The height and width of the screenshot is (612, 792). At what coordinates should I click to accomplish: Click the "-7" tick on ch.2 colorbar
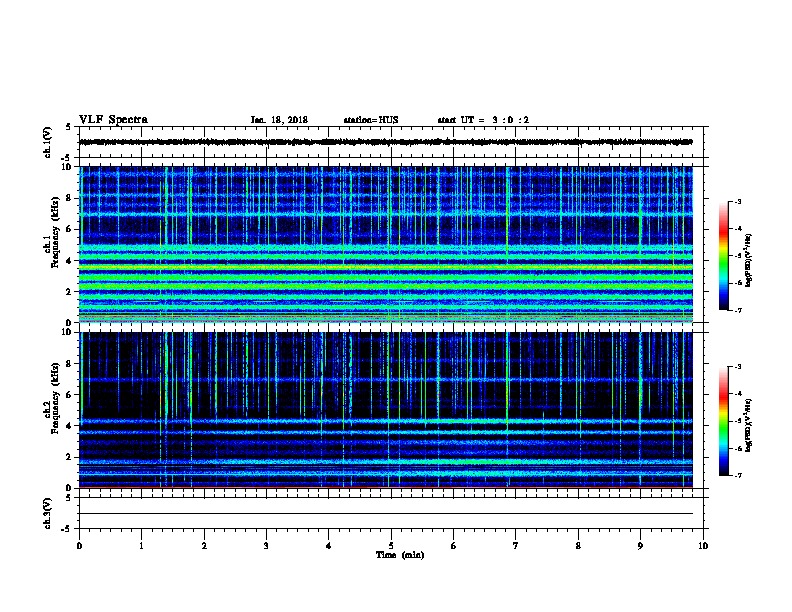(x=737, y=476)
